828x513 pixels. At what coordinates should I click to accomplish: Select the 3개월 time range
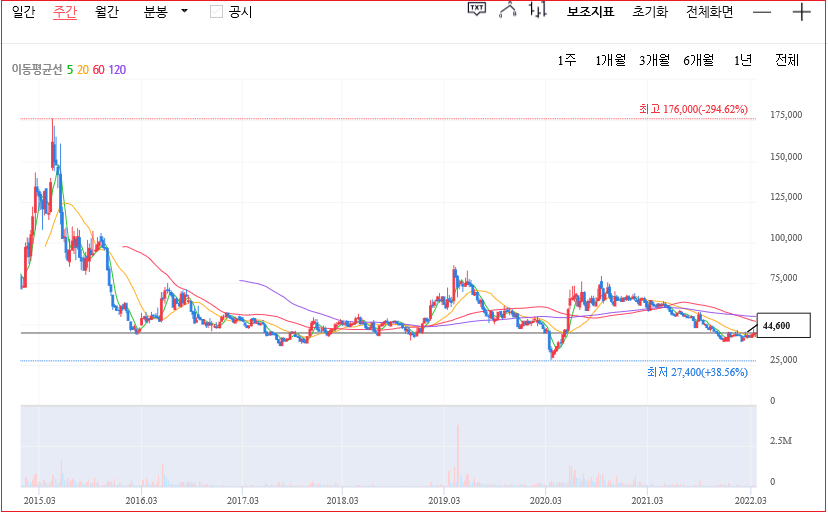tap(654, 60)
